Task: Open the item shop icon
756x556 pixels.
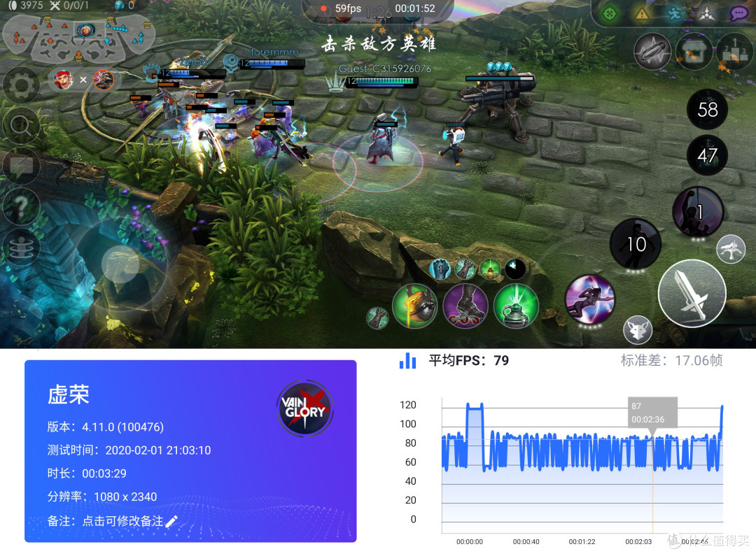Action: tap(694, 52)
